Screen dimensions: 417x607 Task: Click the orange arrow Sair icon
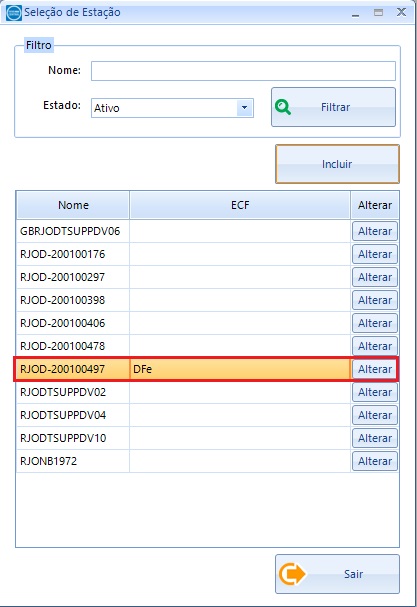point(292,574)
